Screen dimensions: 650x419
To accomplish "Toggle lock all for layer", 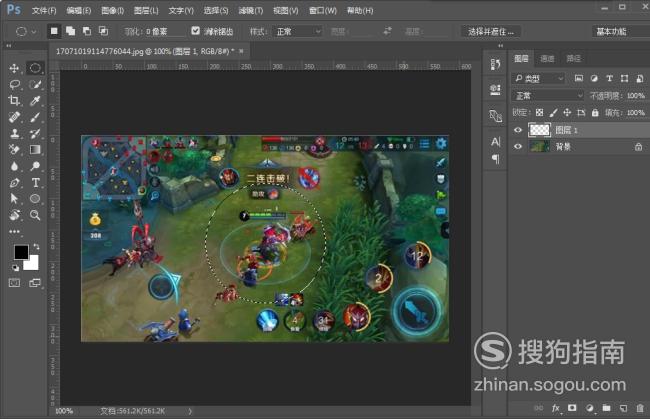I will (x=595, y=112).
